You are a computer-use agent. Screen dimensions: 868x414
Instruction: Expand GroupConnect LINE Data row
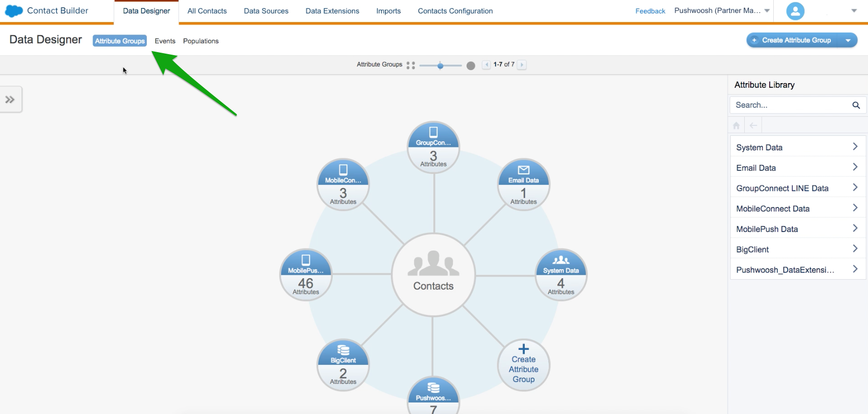pos(798,188)
